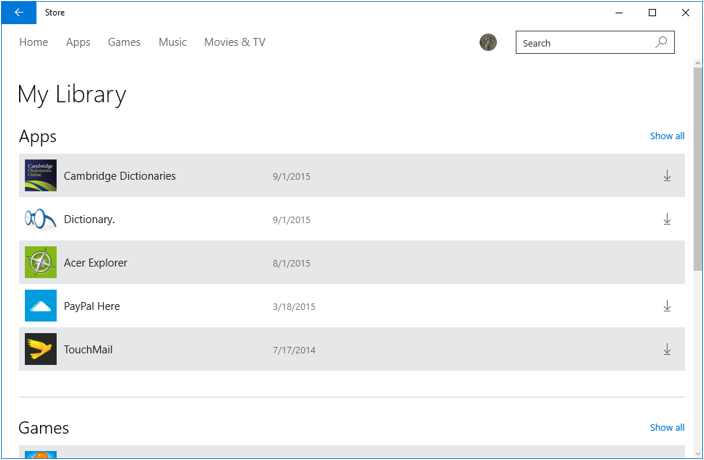Click the 9/1/2015 date of Cambridge Dictionaries
Image resolution: width=704 pixels, height=460 pixels.
[291, 176]
